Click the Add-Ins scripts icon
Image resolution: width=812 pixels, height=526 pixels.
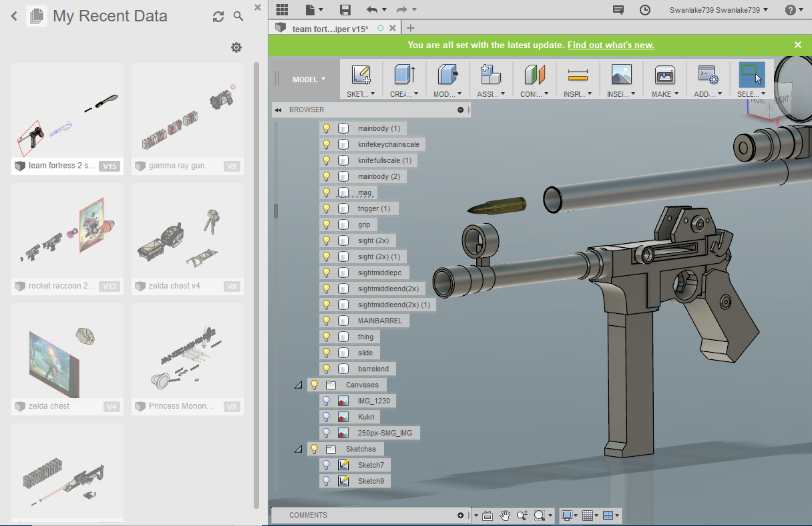pos(708,75)
